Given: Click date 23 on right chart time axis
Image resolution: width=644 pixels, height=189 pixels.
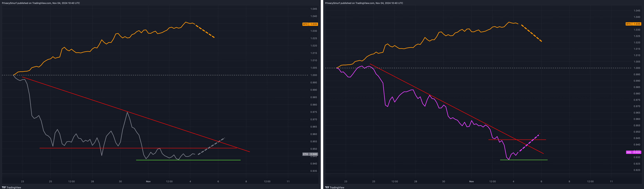Looking at the screenshot, I should point(346,181).
